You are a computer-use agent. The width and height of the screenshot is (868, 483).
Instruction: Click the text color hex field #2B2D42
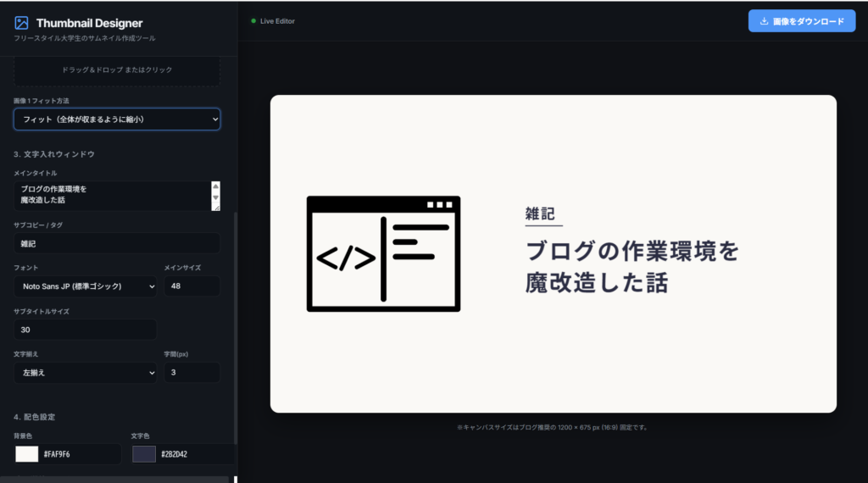pyautogui.click(x=197, y=454)
